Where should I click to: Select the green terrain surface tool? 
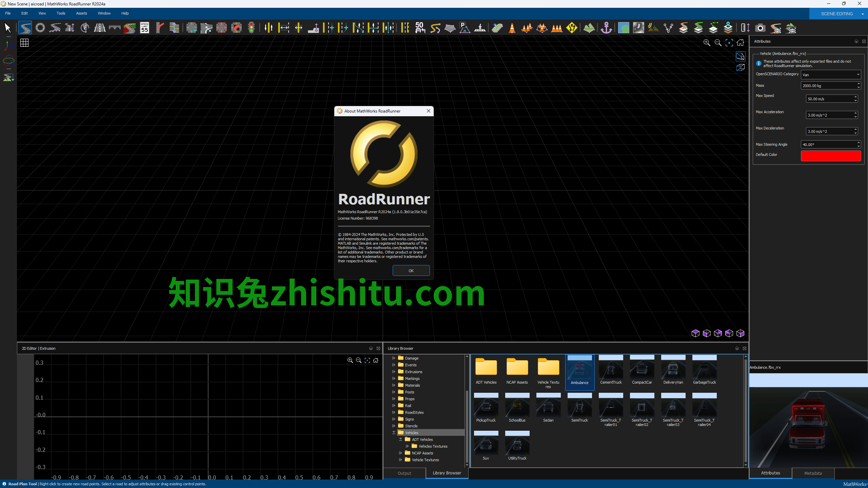(589, 28)
